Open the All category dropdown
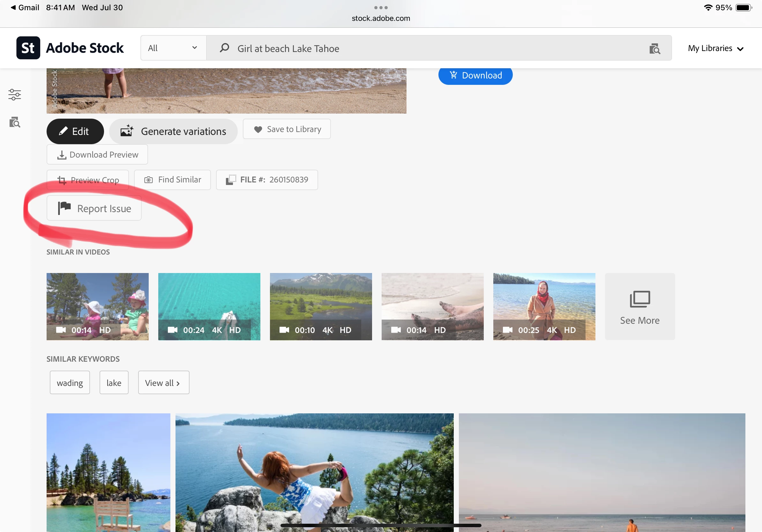The image size is (762, 532). coord(173,48)
